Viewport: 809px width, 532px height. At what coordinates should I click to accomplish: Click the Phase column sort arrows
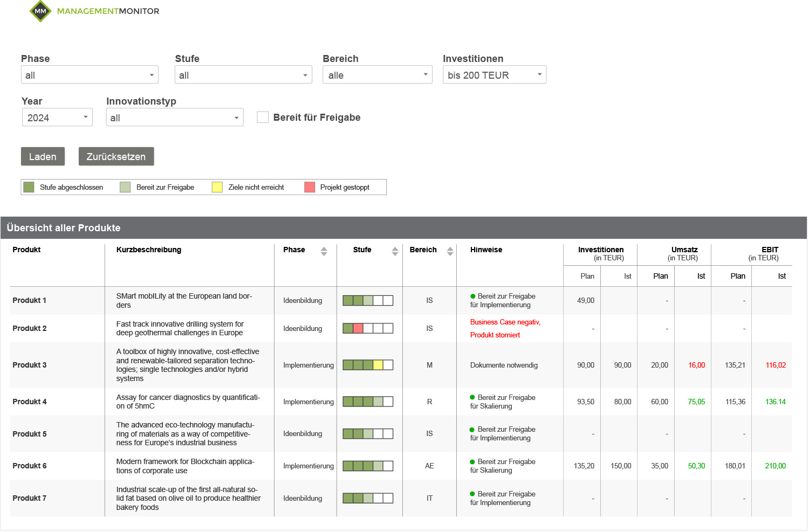324,251
